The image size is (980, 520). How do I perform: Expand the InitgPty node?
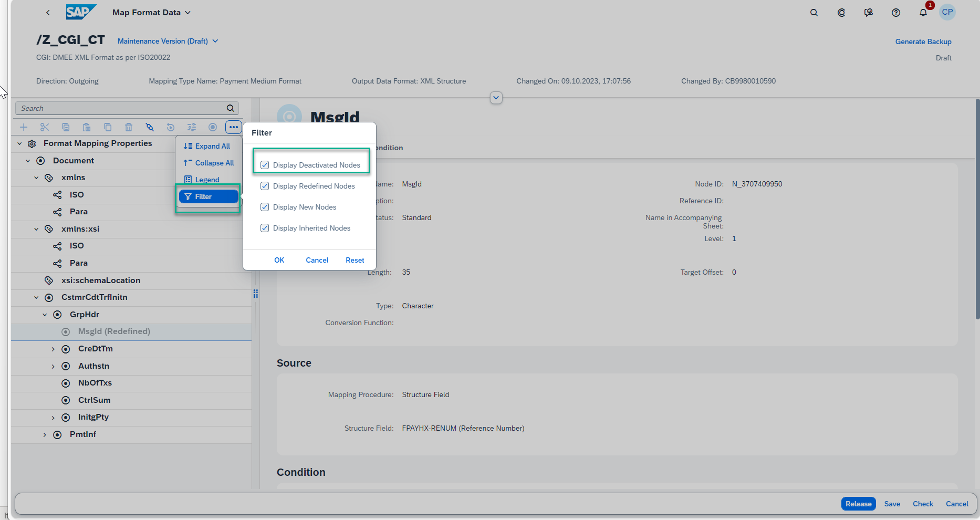click(x=53, y=418)
